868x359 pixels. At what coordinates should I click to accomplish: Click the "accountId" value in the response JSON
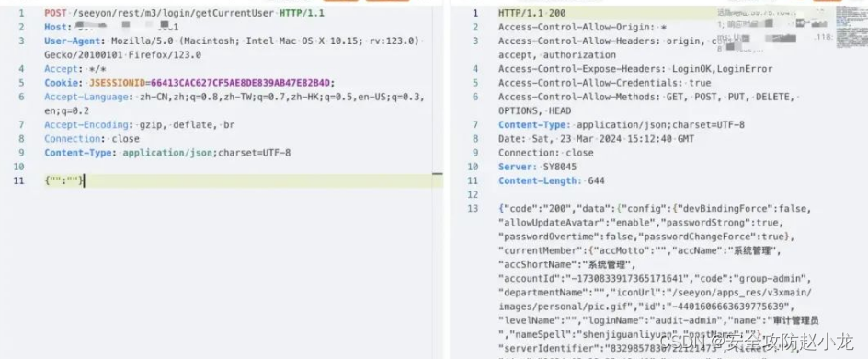tap(627, 278)
